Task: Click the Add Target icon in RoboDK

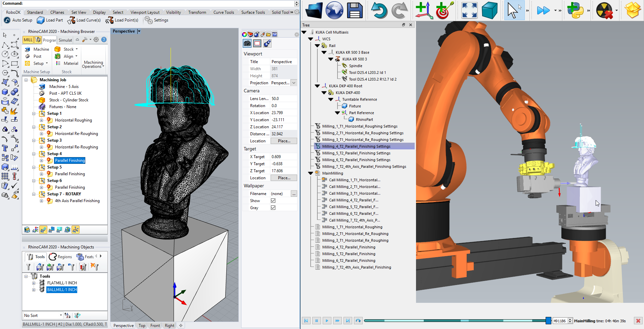Action: point(443,10)
